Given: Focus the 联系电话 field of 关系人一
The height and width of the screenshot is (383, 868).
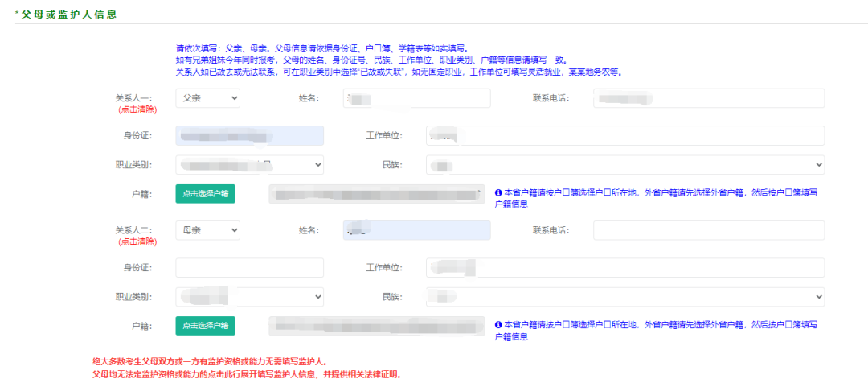Looking at the screenshot, I should pos(709,98).
